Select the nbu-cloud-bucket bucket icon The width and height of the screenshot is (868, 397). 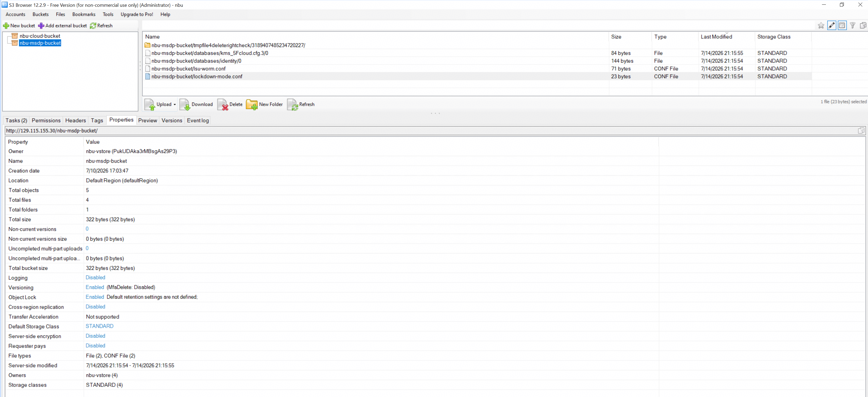(15, 36)
